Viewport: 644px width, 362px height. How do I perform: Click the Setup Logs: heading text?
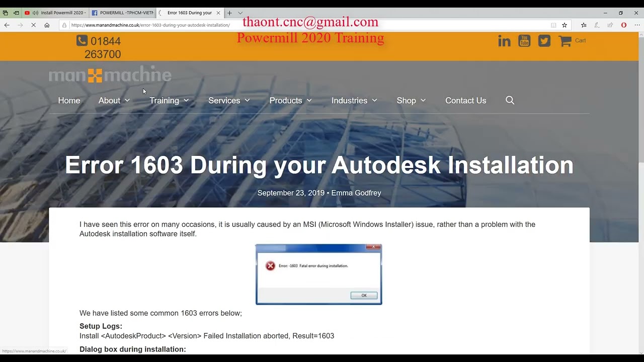(x=101, y=326)
